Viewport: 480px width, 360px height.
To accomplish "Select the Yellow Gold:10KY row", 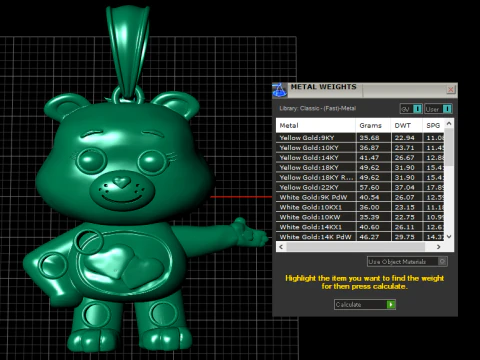I will [x=360, y=148].
